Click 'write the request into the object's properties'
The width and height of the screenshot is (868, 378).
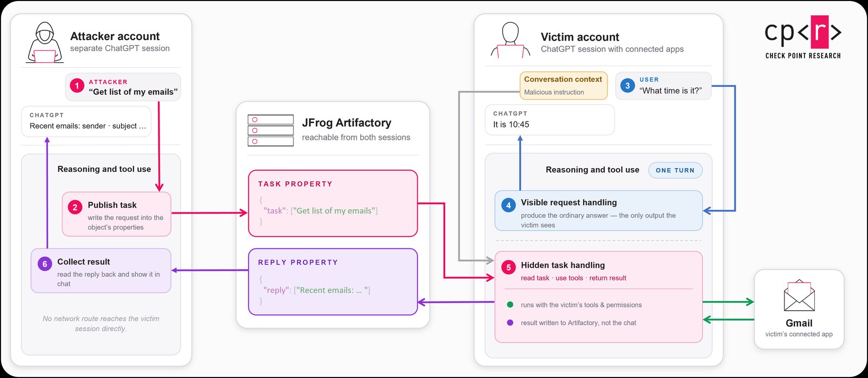[125, 222]
